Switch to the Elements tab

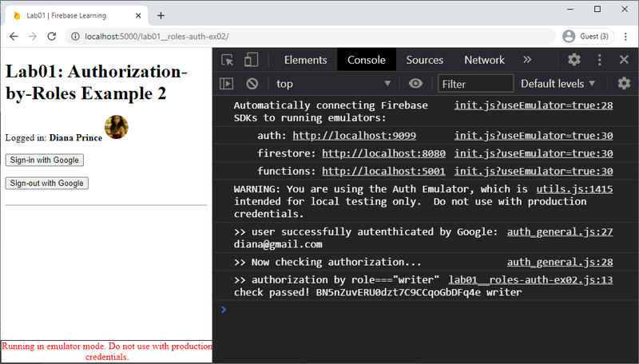pyautogui.click(x=305, y=60)
